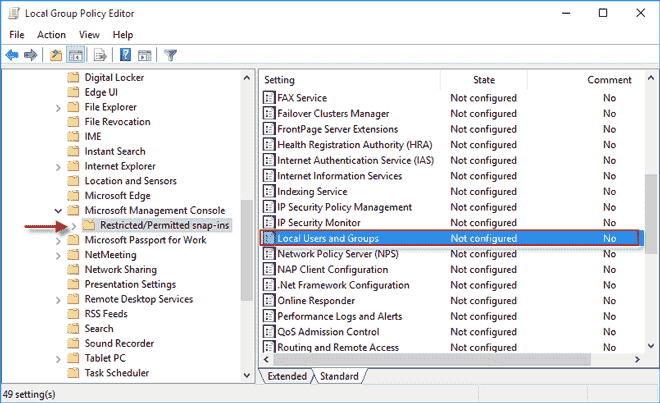Viewport: 660px width, 403px height.
Task: Expand the File Explorer tree node
Action: click(58, 108)
